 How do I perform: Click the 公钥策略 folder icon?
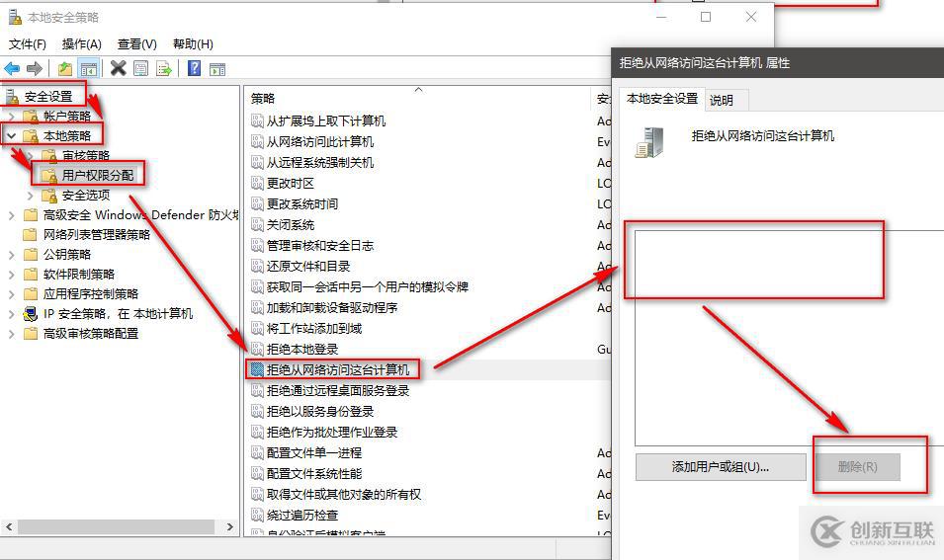point(30,254)
